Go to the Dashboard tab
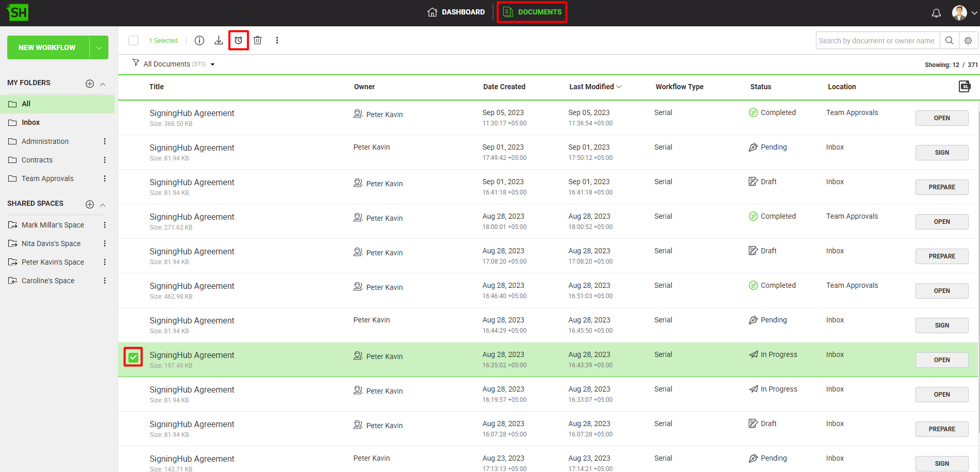The width and height of the screenshot is (980, 472). tap(456, 12)
